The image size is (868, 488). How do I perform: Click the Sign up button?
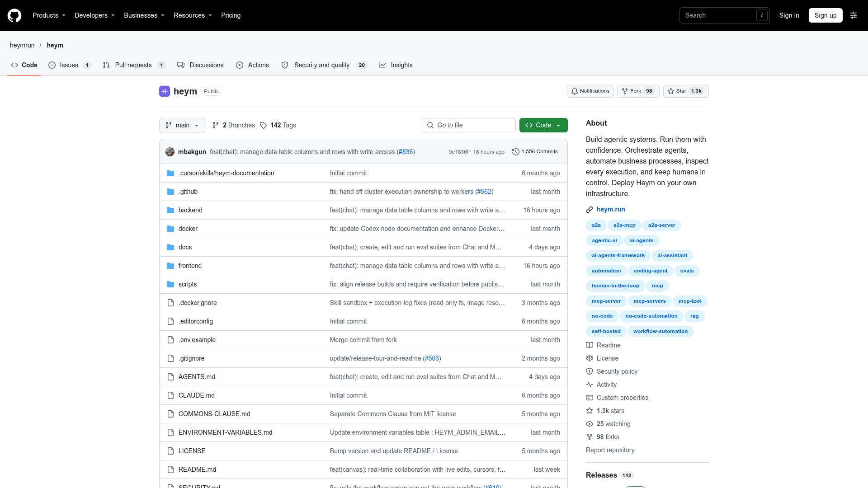(826, 15)
